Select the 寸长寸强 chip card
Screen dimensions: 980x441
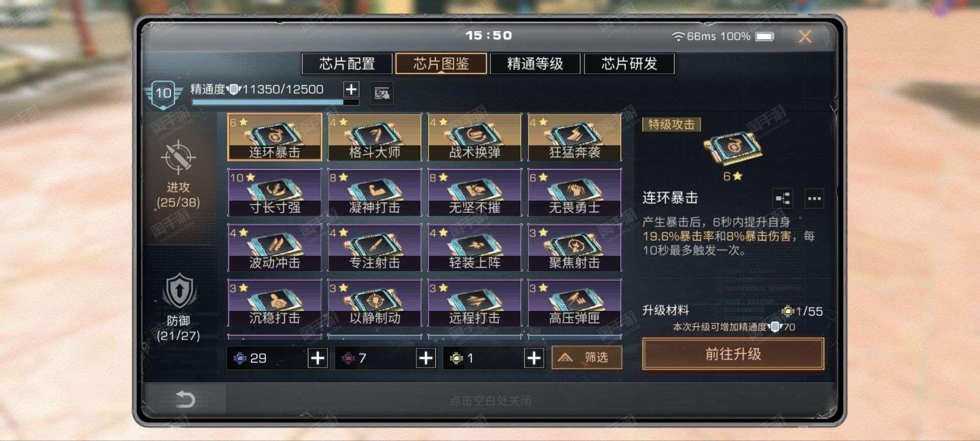click(x=275, y=192)
